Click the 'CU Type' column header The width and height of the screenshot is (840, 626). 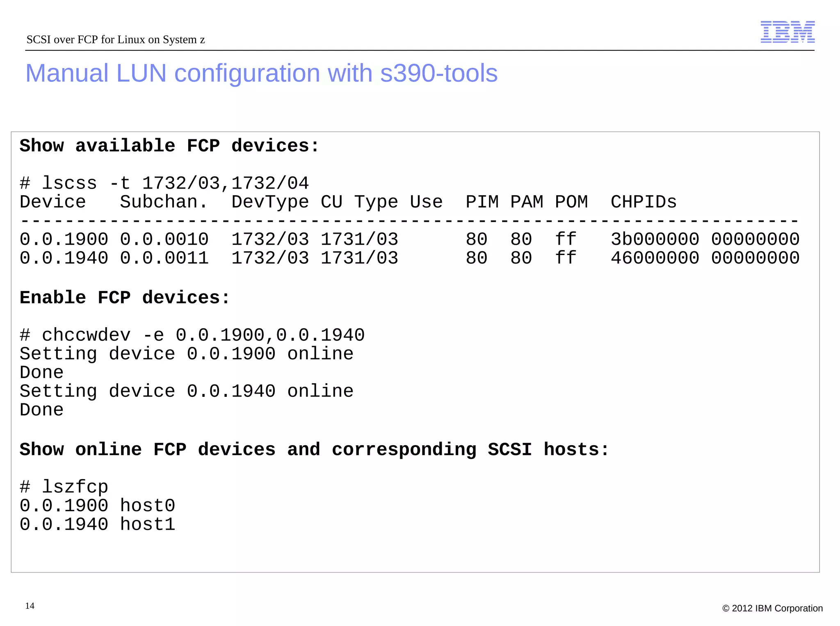pyautogui.click(x=359, y=202)
